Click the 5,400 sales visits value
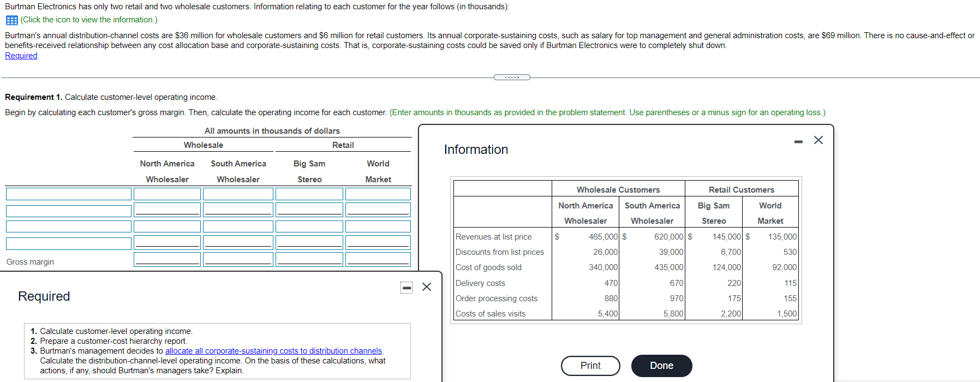This screenshot has width=980, height=382. click(607, 314)
